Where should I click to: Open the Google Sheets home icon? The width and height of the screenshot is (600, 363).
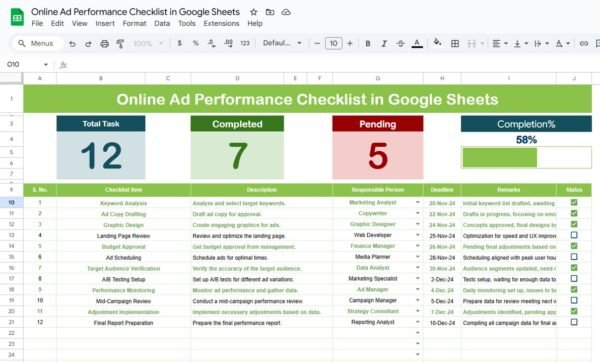pyautogui.click(x=17, y=17)
